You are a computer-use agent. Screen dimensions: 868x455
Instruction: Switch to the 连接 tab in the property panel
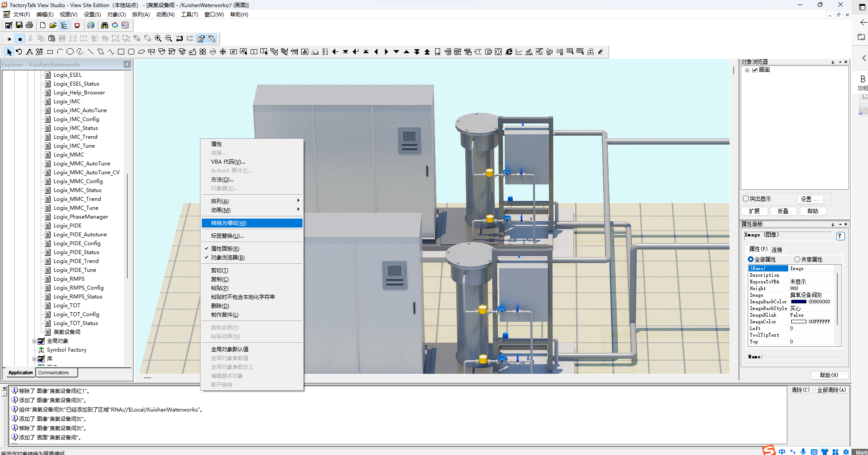pyautogui.click(x=777, y=250)
